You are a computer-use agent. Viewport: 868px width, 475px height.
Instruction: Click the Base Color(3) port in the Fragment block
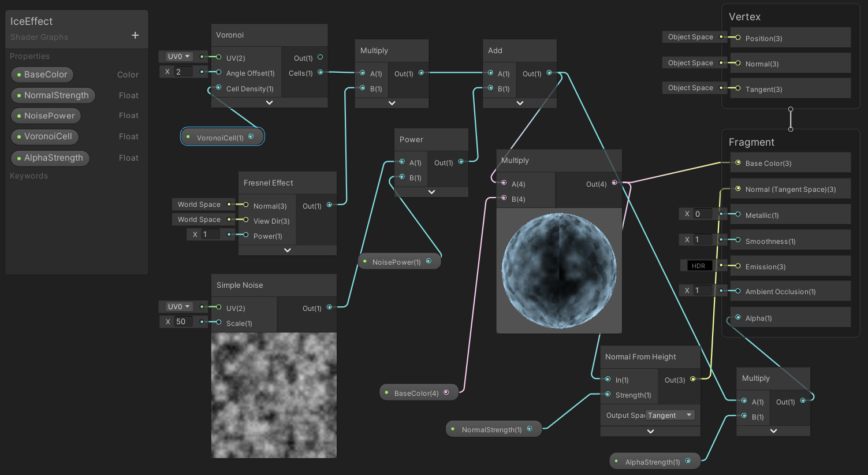point(738,163)
